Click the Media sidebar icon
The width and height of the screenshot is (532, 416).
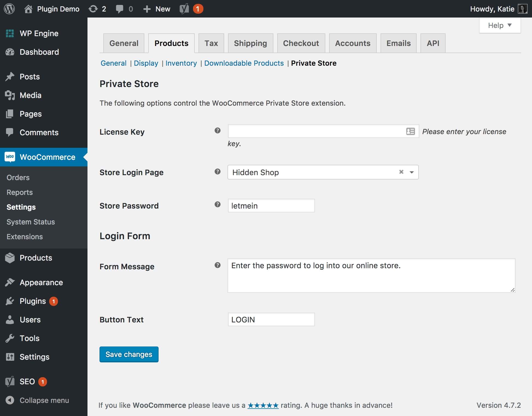10,95
